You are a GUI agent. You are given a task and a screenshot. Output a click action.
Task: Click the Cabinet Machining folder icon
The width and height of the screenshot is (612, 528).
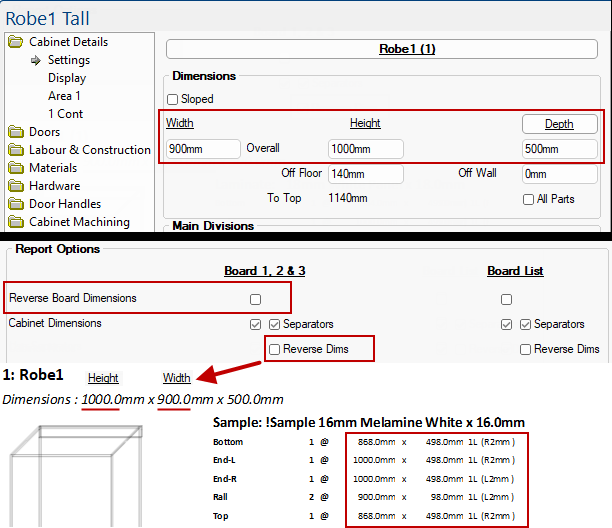[16, 222]
